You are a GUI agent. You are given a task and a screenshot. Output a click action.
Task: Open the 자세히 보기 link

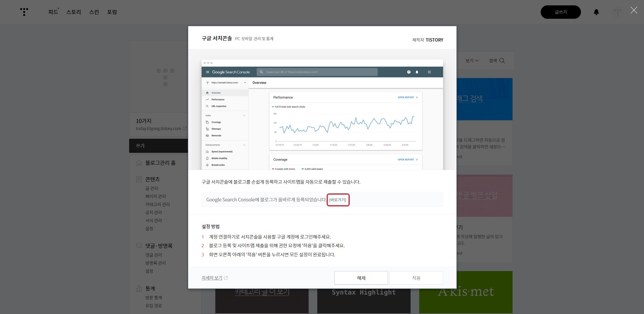212,278
